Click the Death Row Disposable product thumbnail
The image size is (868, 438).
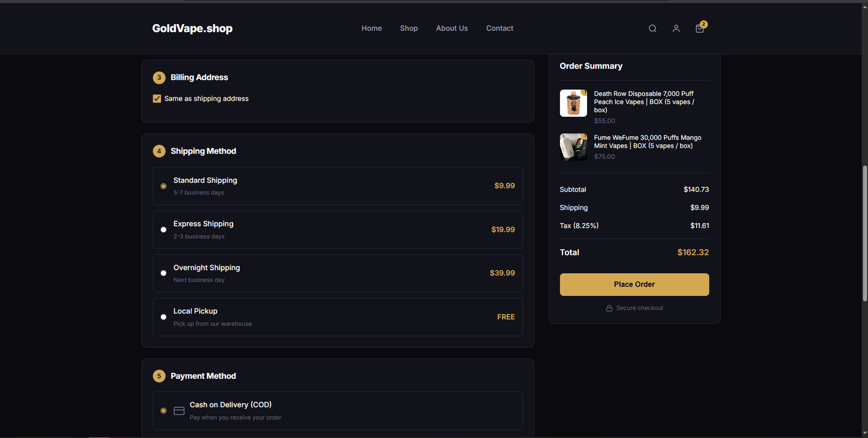(573, 103)
